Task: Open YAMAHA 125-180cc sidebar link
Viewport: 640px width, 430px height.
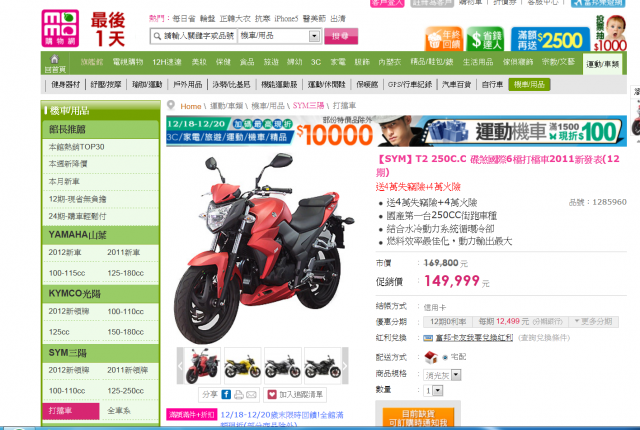Action: pyautogui.click(x=125, y=273)
